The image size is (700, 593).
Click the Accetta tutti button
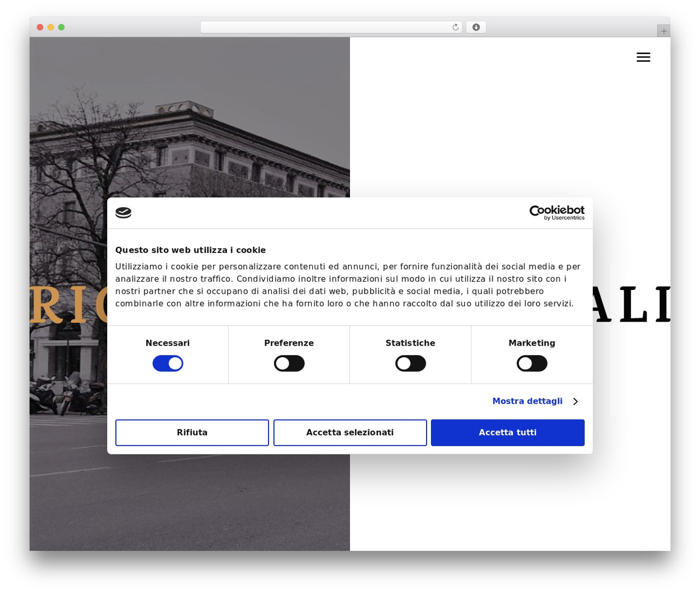(x=507, y=433)
